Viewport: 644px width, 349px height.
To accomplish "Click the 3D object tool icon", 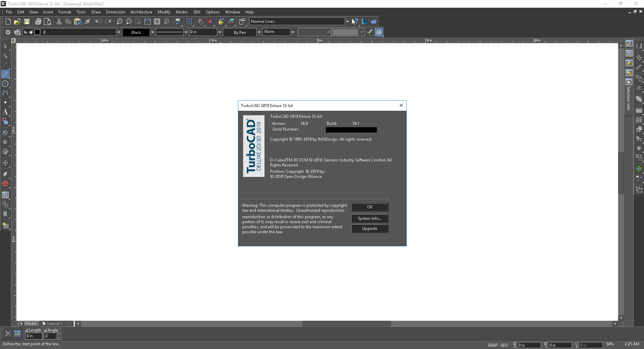I will tap(5, 133).
